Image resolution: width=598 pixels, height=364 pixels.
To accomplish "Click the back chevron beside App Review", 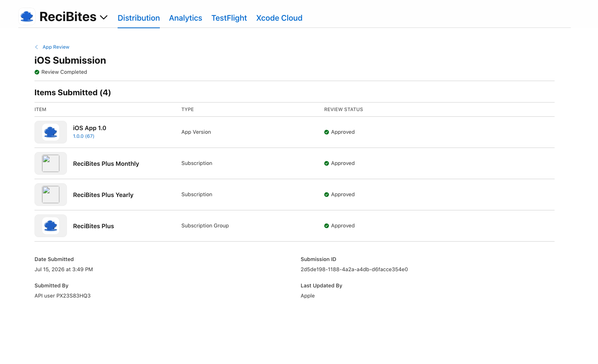I will (37, 47).
